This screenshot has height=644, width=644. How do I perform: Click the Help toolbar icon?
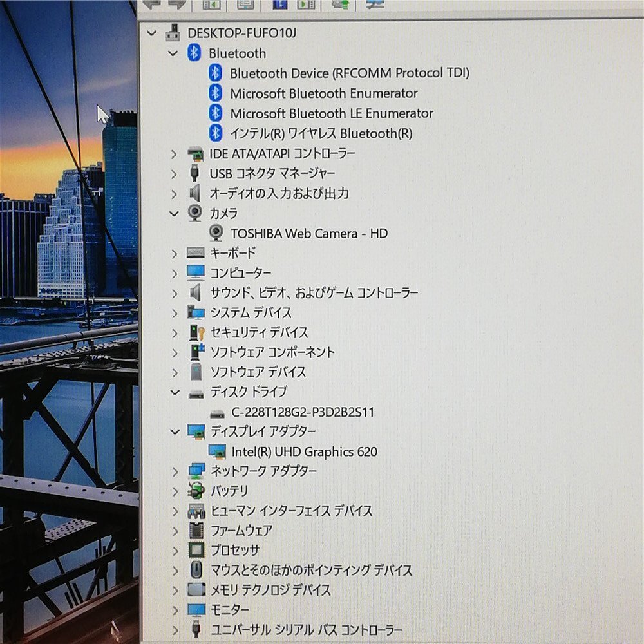[x=279, y=5]
